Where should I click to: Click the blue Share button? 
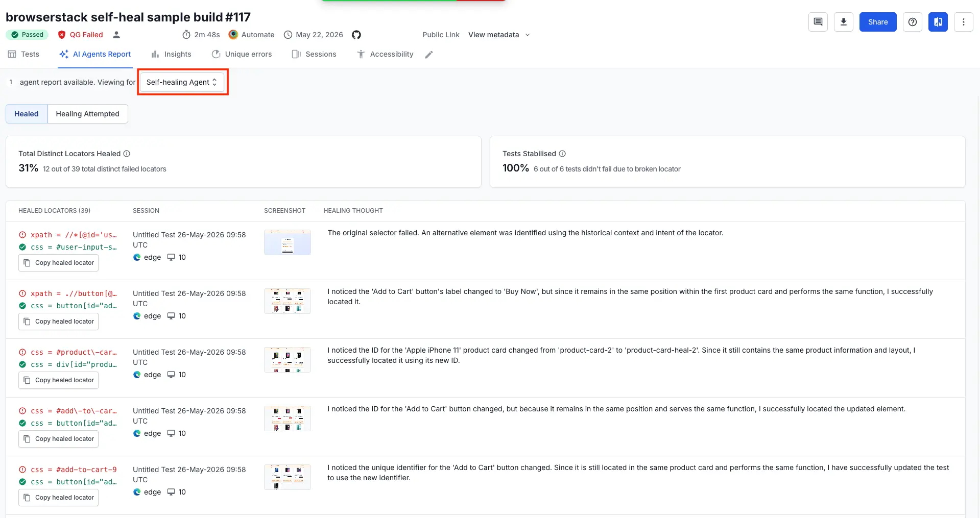[x=878, y=22]
